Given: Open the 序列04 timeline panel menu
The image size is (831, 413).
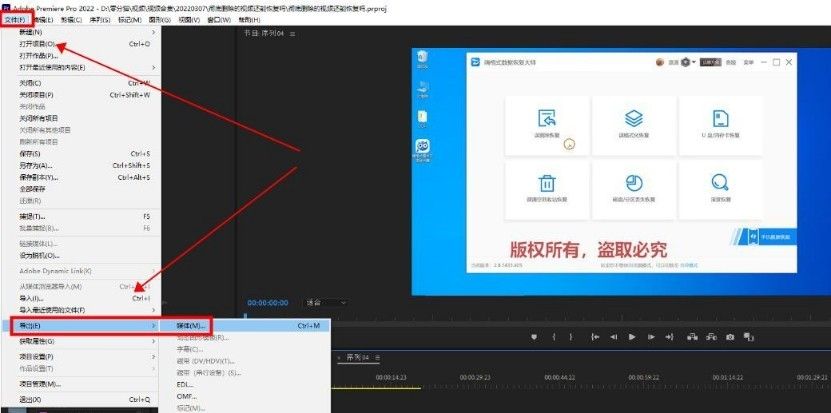Looking at the screenshot, I should point(377,358).
